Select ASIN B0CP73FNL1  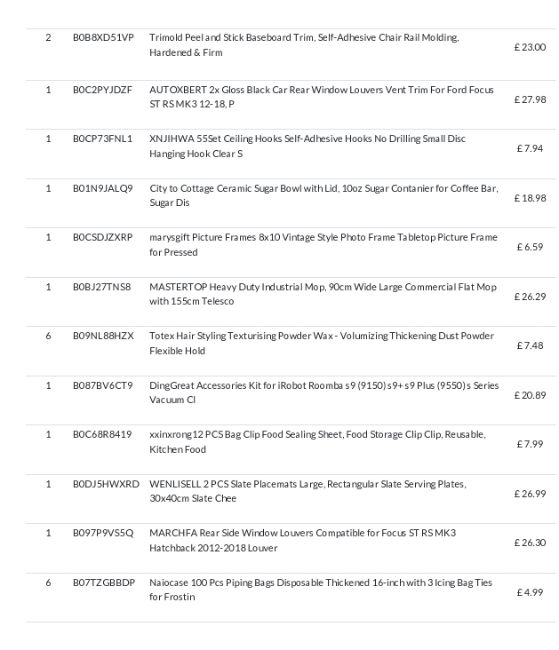click(x=102, y=139)
